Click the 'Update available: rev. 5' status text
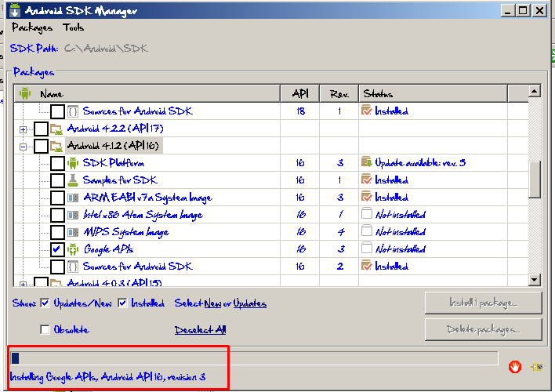Viewport: 555px width, 392px height. point(420,163)
